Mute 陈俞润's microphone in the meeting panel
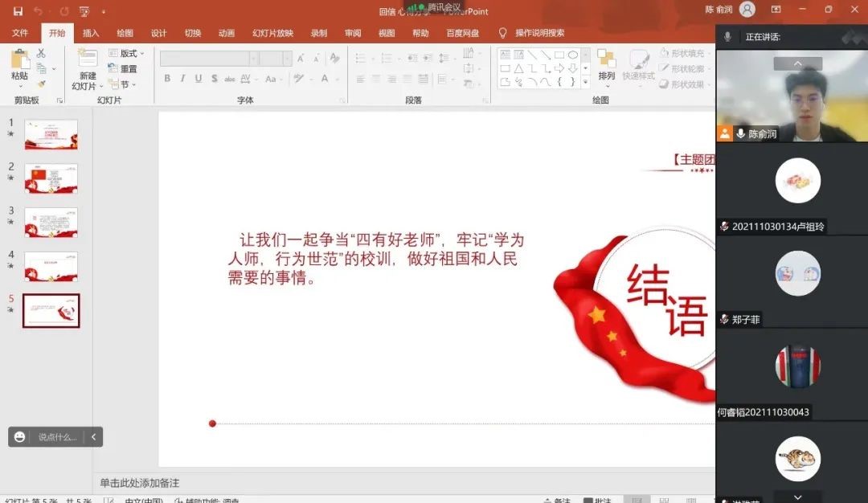The height and width of the screenshot is (503, 868). pos(739,134)
